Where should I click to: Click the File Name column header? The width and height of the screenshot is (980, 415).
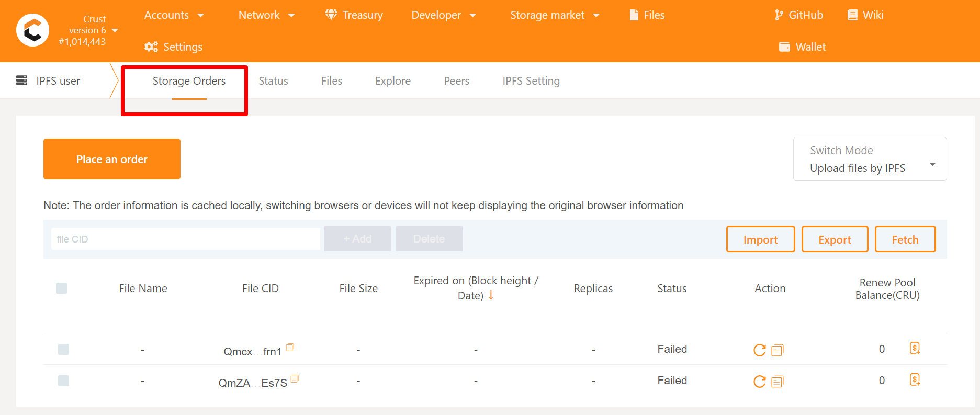143,288
